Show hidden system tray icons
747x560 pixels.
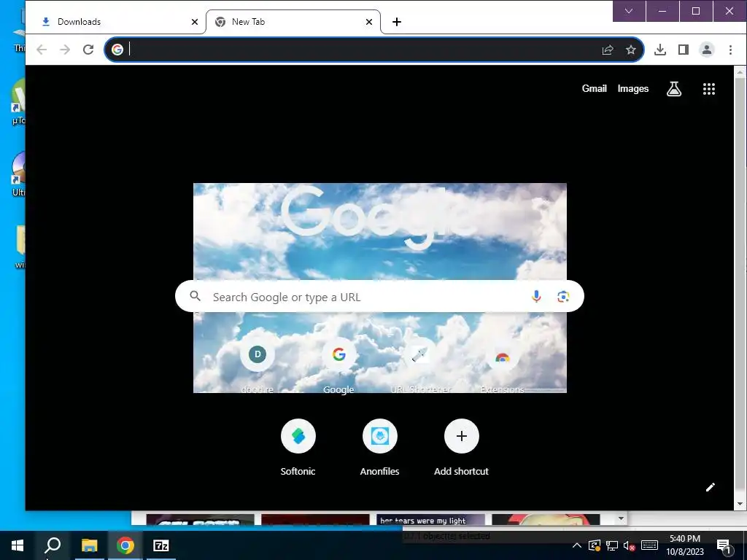[576, 545]
